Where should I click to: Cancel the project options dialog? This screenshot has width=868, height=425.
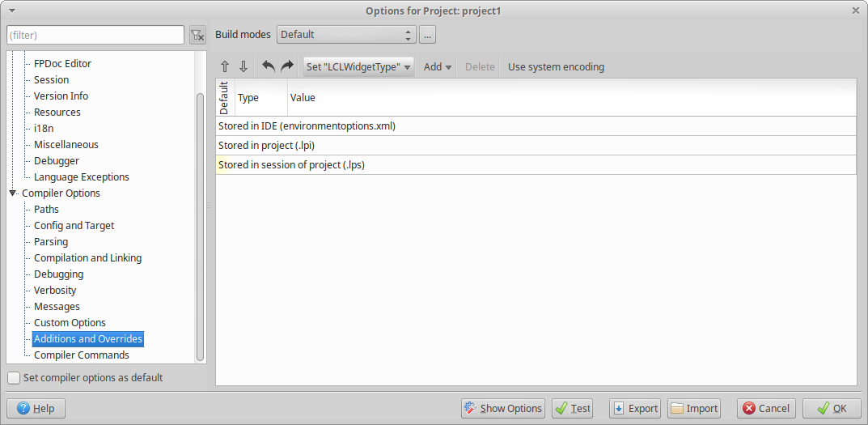[x=766, y=408]
